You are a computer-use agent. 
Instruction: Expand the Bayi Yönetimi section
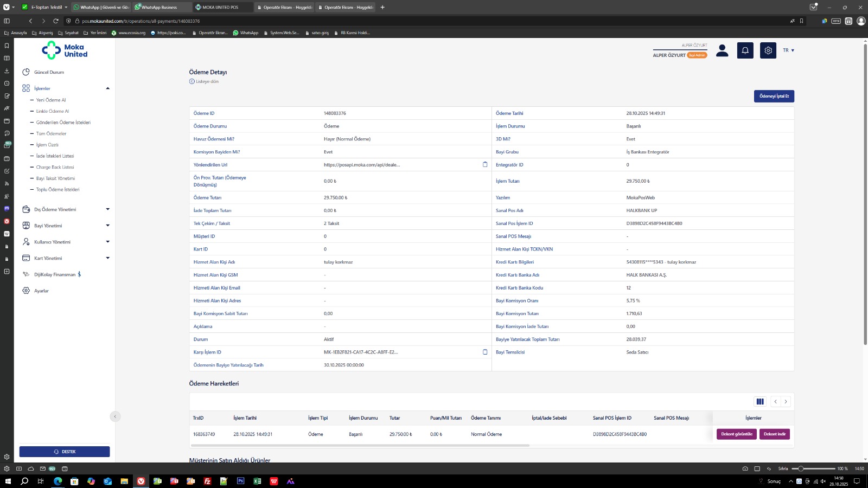tap(107, 226)
